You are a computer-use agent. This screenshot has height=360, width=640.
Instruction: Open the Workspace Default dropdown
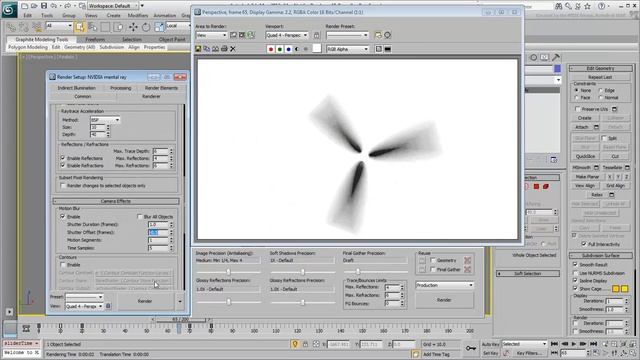(x=113, y=6)
